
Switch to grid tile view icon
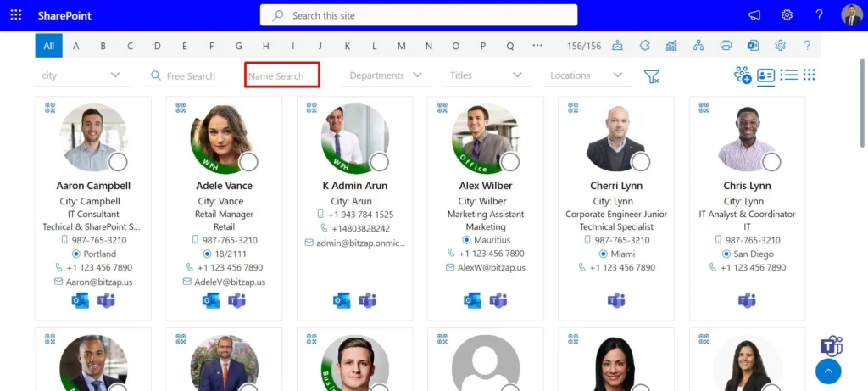pyautogui.click(x=810, y=75)
